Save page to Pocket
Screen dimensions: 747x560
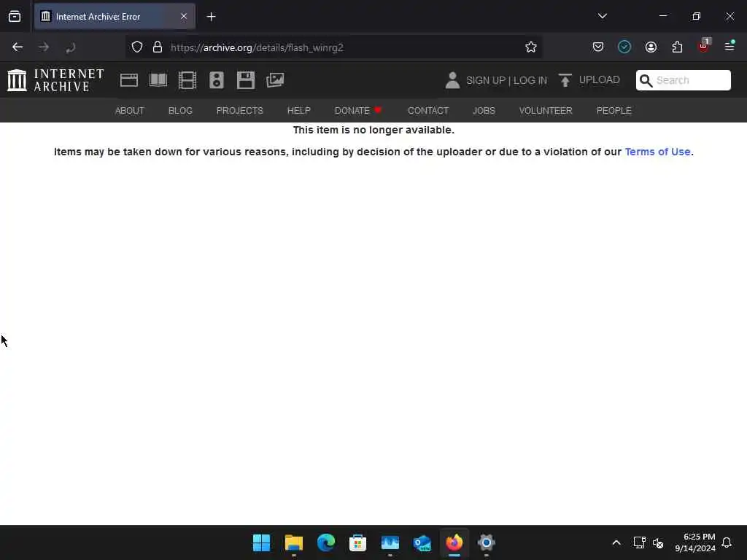pyautogui.click(x=598, y=47)
